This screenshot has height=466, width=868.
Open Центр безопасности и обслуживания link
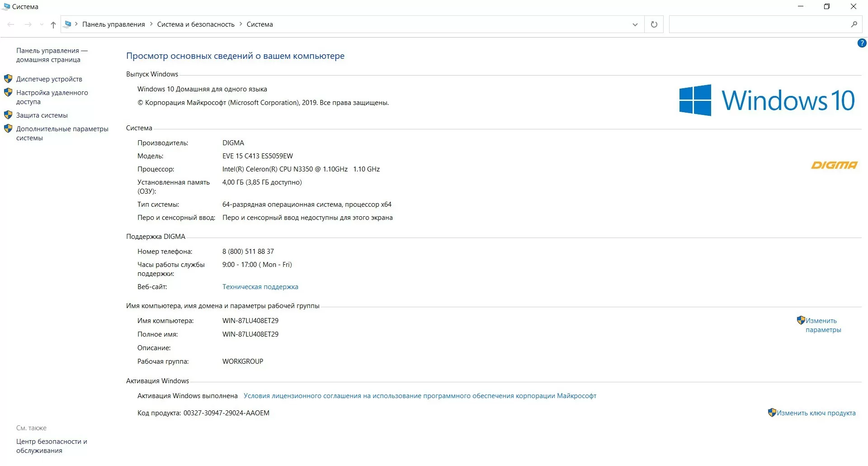point(52,446)
